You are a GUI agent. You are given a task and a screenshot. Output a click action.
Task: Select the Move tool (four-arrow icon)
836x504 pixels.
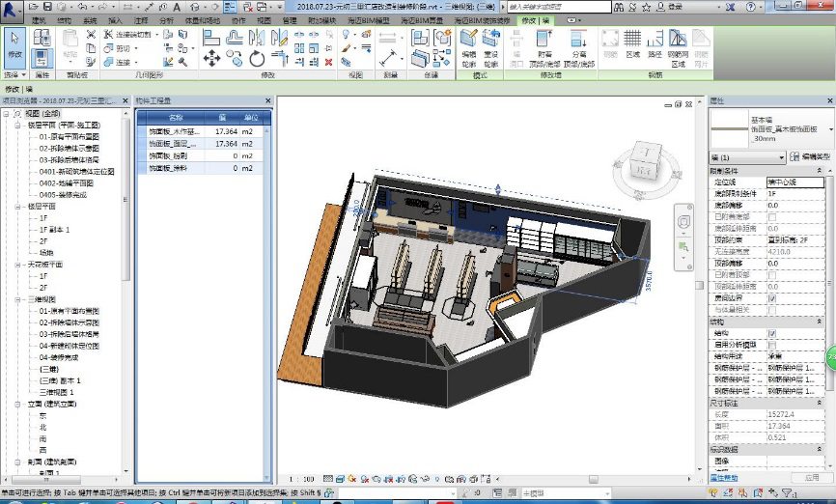click(211, 58)
